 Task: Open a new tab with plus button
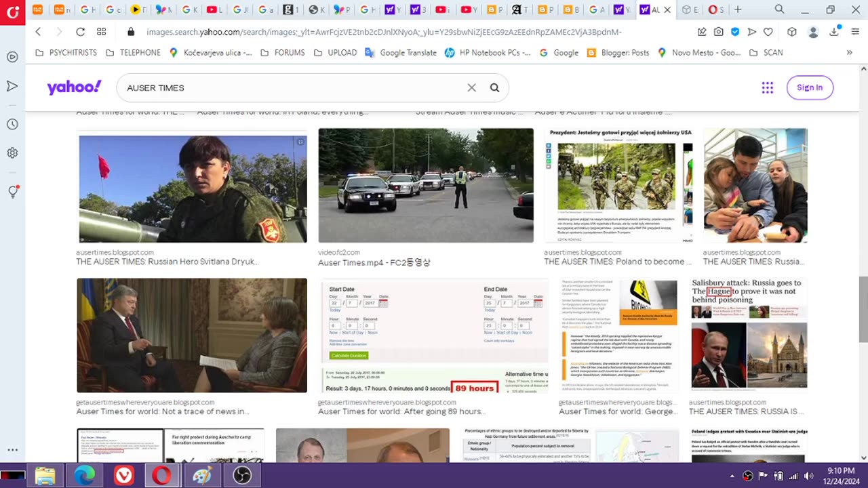[x=738, y=9]
